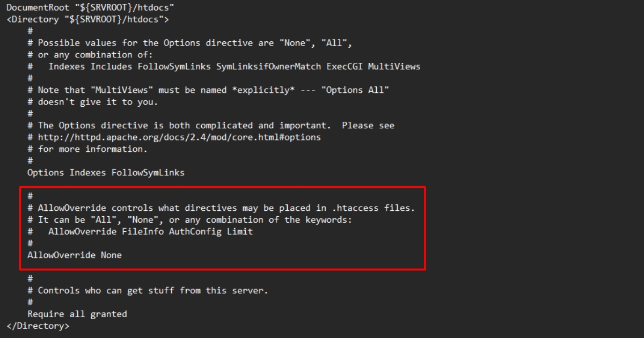This screenshot has width=644, height=338.
Task: Click the "for more information." comment line
Action: (92, 149)
